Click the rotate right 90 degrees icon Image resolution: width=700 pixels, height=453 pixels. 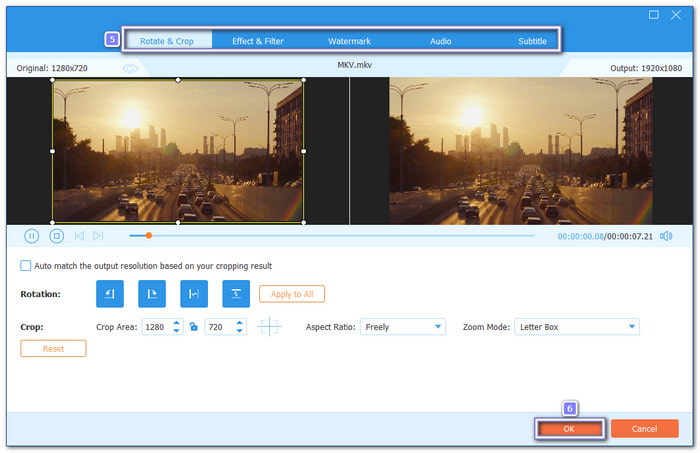[x=152, y=293]
